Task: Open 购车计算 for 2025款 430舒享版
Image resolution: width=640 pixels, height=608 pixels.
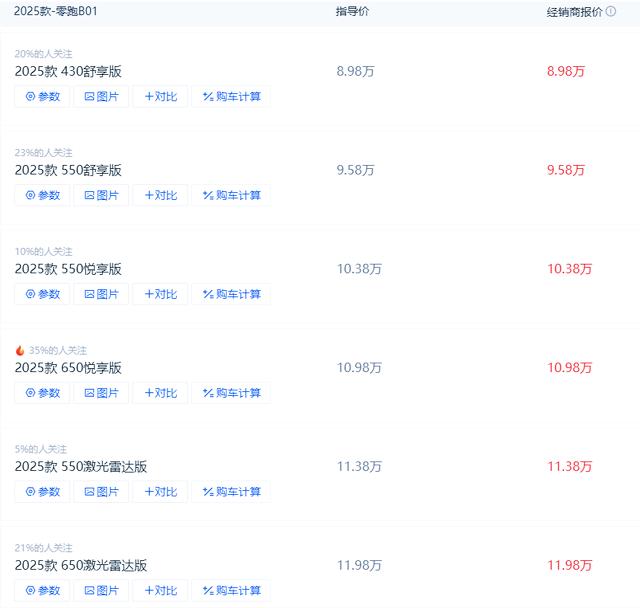Action: click(x=231, y=96)
